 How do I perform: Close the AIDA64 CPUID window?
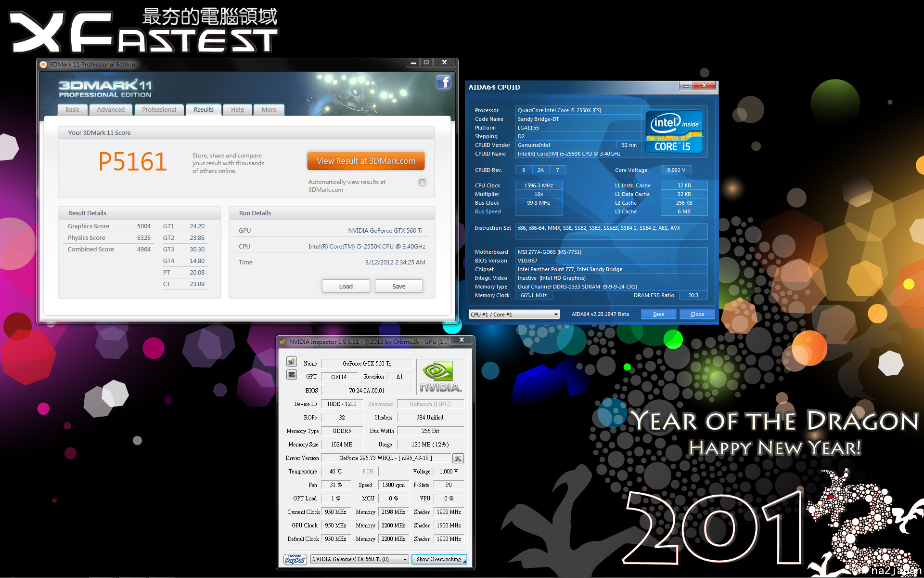[x=705, y=86]
